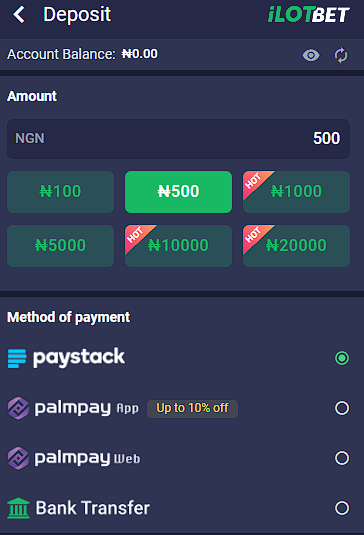
Task: Select PalmPay App radio button
Action: [342, 408]
